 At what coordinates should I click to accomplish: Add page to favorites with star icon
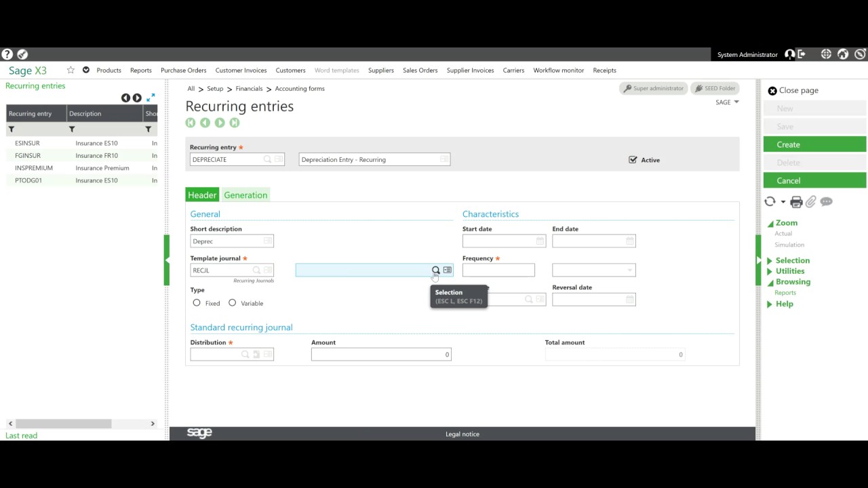pyautogui.click(x=71, y=70)
